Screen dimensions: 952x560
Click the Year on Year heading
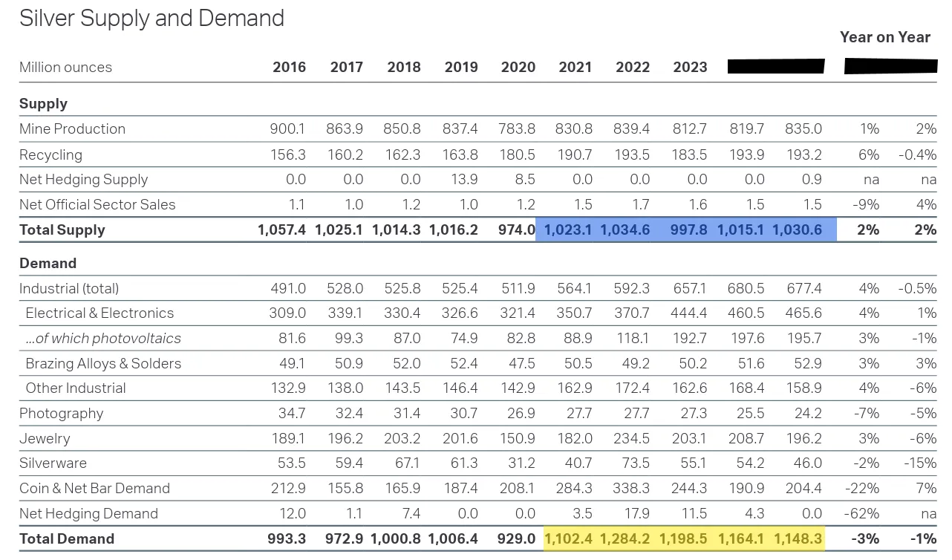point(884,37)
